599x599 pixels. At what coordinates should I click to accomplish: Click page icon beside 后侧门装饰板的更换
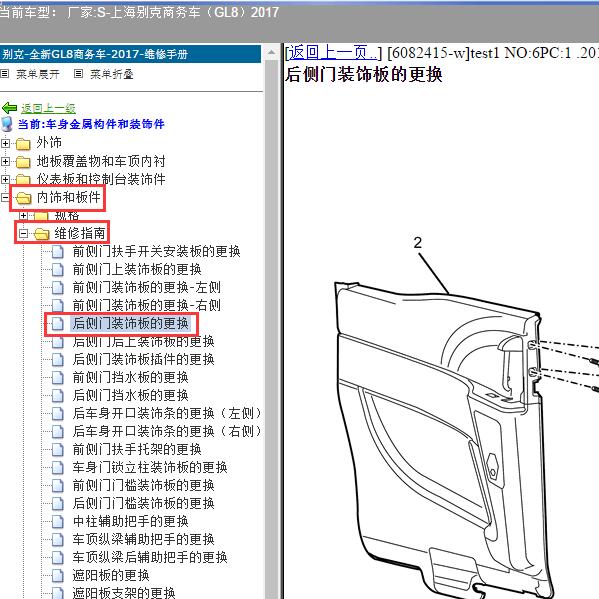58,324
